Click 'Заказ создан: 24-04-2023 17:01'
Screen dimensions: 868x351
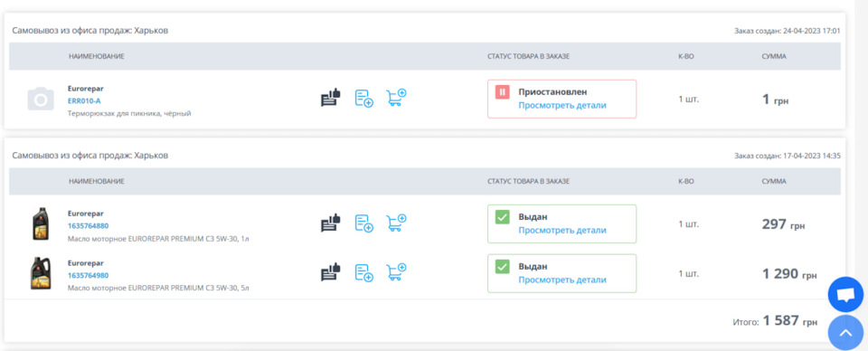point(788,31)
